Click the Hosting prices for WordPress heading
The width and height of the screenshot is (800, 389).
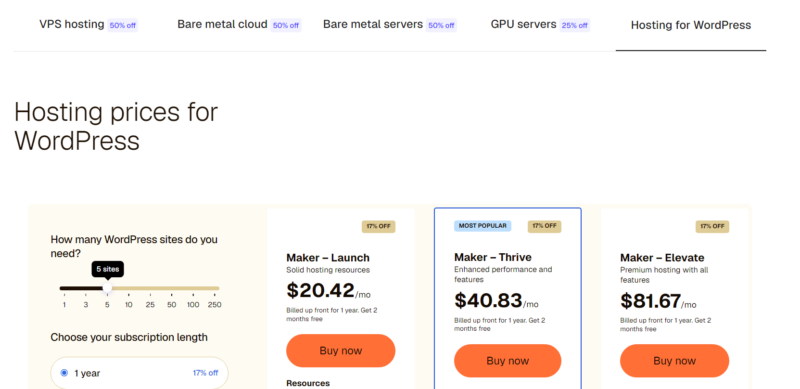(116, 126)
